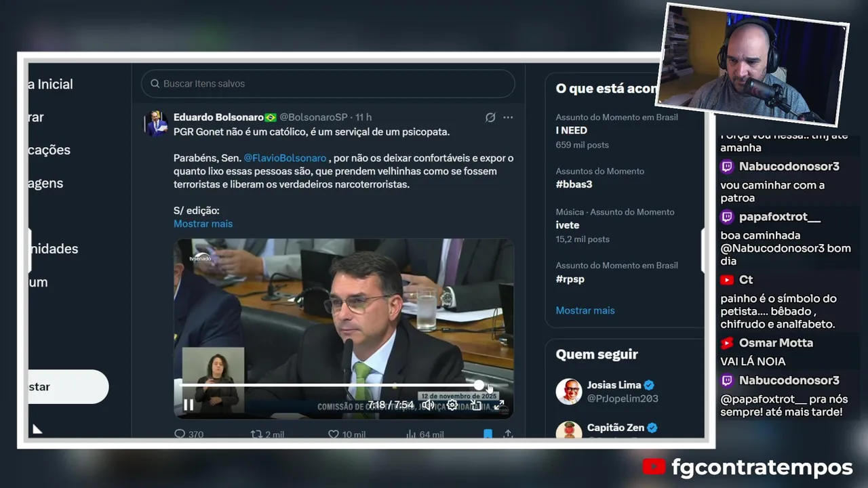The height and width of the screenshot is (488, 868).
Task: Open the Mensagens nav item
Action: click(46, 183)
